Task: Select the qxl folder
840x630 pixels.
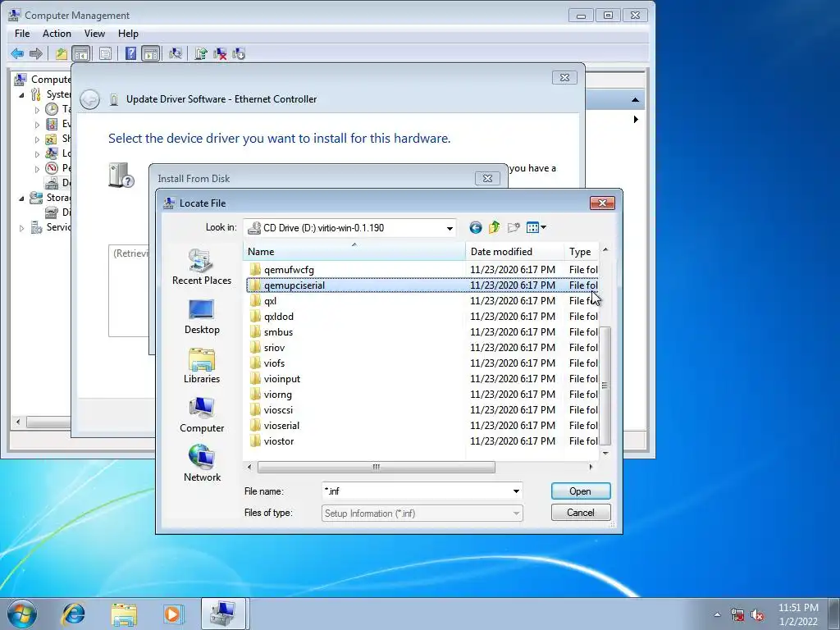Action: coord(270,300)
